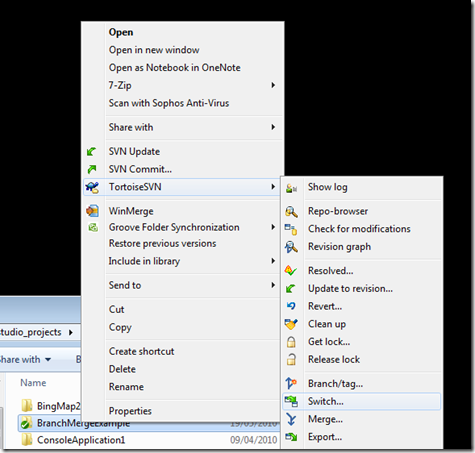Screen dimensions: 475x453
Task: Click the WinMerge icon
Action: [x=92, y=211]
